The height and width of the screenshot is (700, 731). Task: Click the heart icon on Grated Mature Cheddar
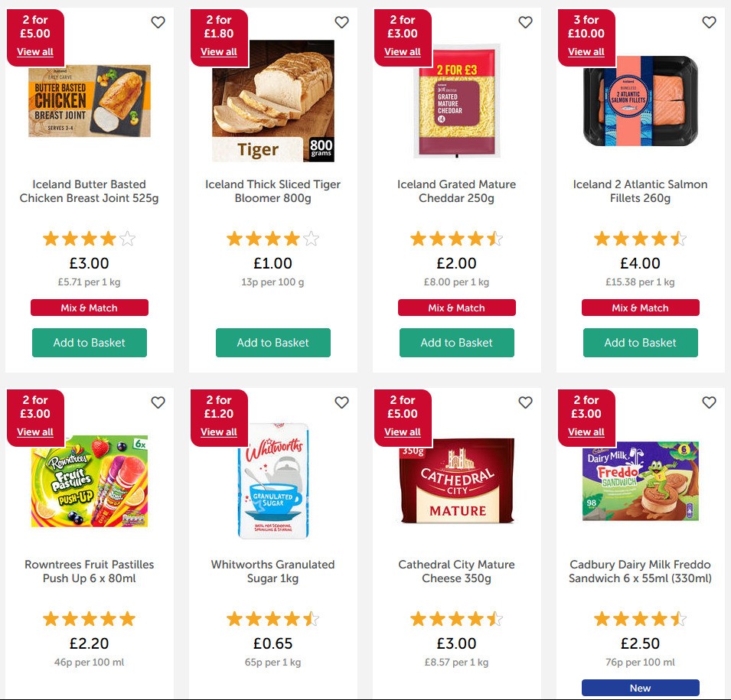526,23
